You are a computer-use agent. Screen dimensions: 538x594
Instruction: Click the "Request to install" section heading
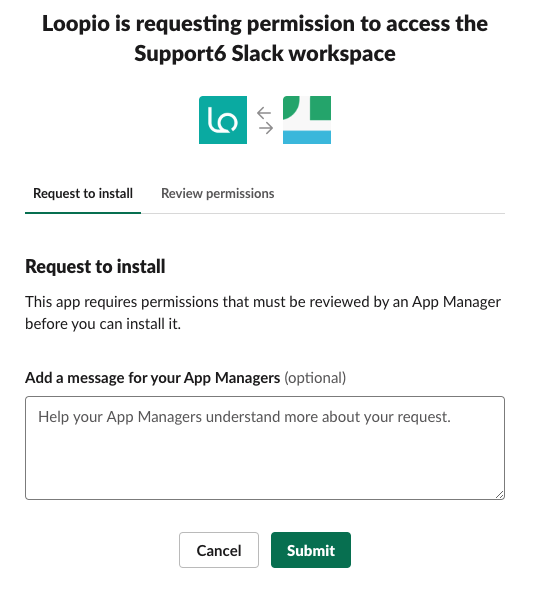tap(95, 266)
